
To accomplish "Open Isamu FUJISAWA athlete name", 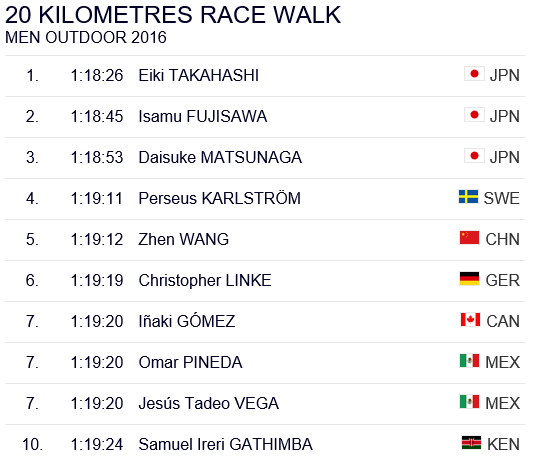I will click(203, 116).
